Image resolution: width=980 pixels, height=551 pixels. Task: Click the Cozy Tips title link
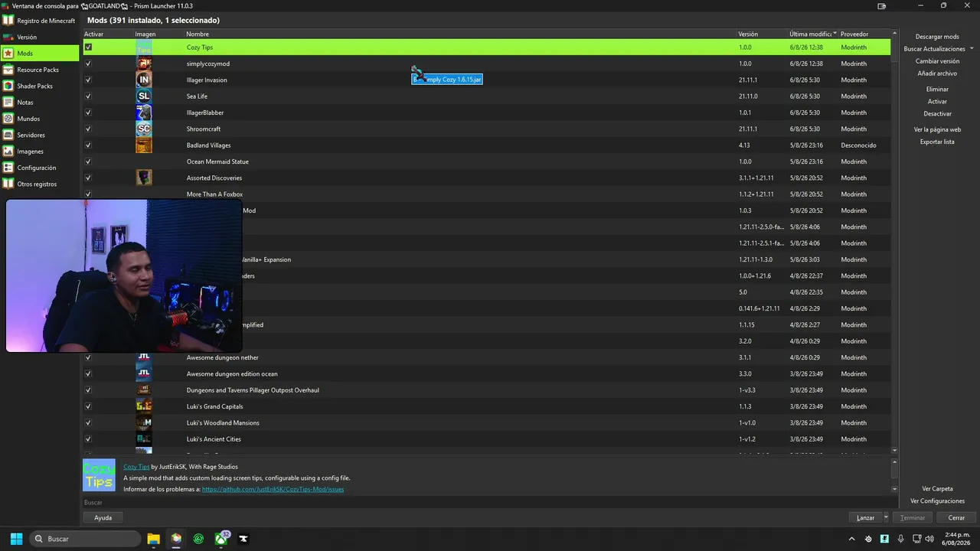(x=136, y=467)
